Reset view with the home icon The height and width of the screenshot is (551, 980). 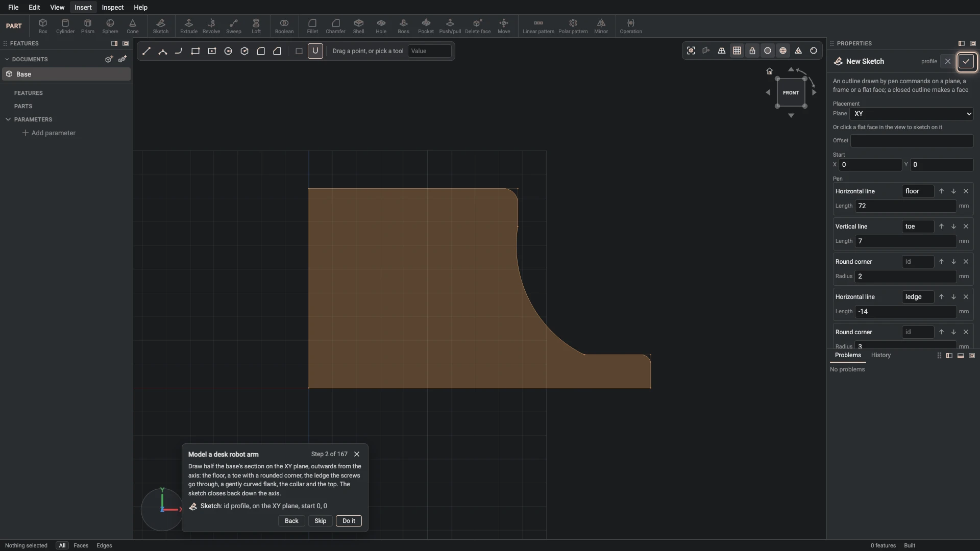770,71
